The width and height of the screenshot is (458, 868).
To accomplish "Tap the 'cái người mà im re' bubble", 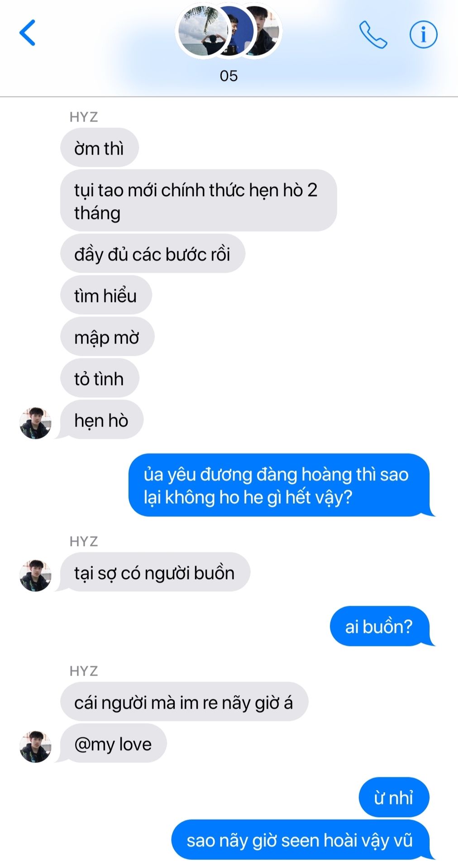I will (x=184, y=702).
